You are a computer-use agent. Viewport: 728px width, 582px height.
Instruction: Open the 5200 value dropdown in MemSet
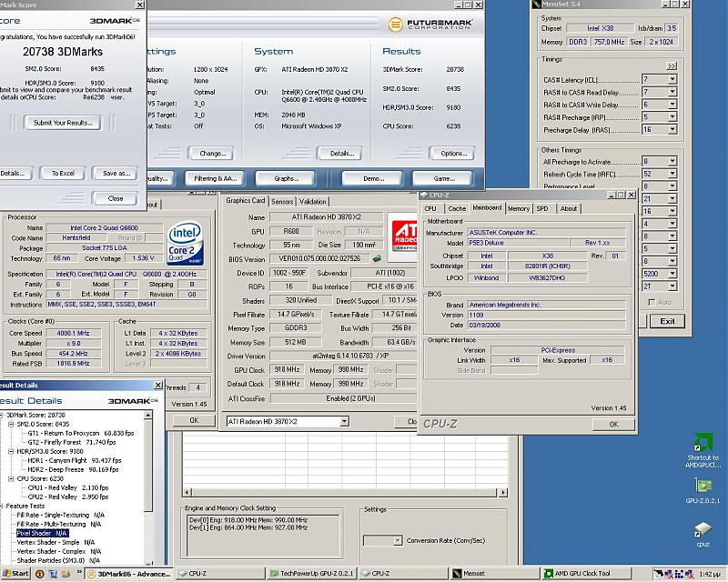(x=672, y=274)
